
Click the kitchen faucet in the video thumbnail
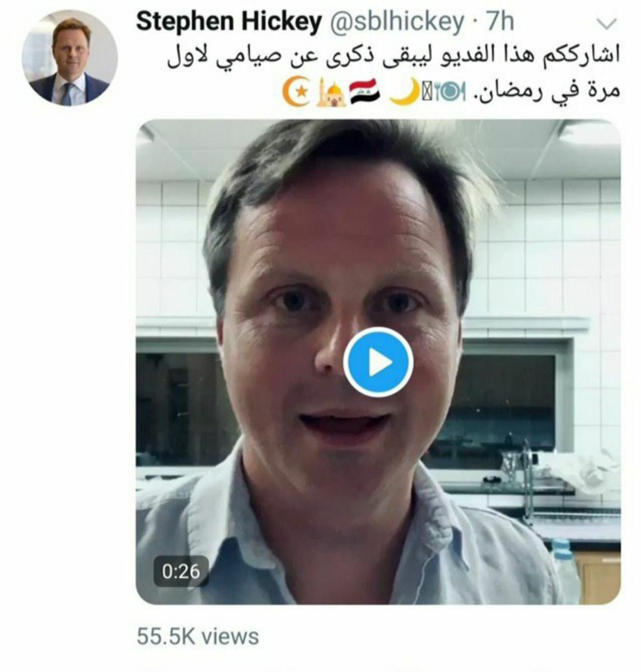(x=527, y=482)
